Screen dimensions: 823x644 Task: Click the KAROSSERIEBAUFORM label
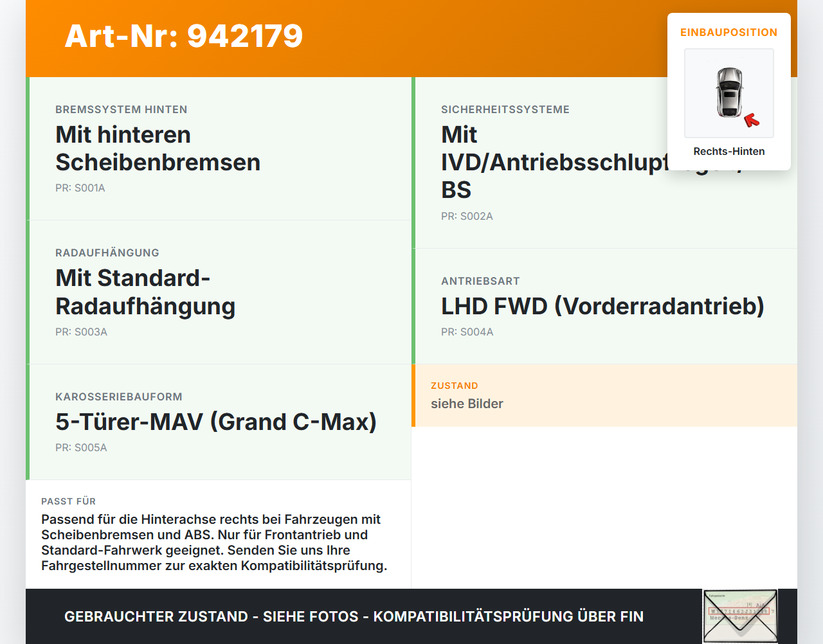tap(119, 397)
